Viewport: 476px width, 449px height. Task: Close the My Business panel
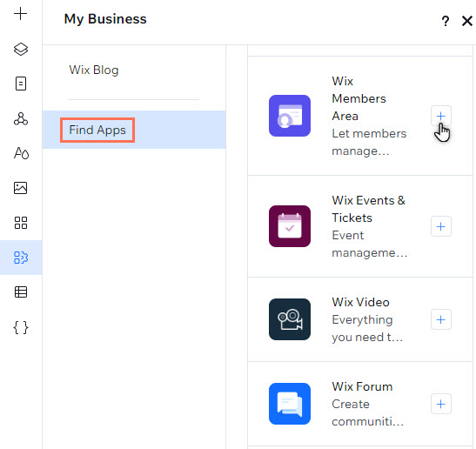467,21
